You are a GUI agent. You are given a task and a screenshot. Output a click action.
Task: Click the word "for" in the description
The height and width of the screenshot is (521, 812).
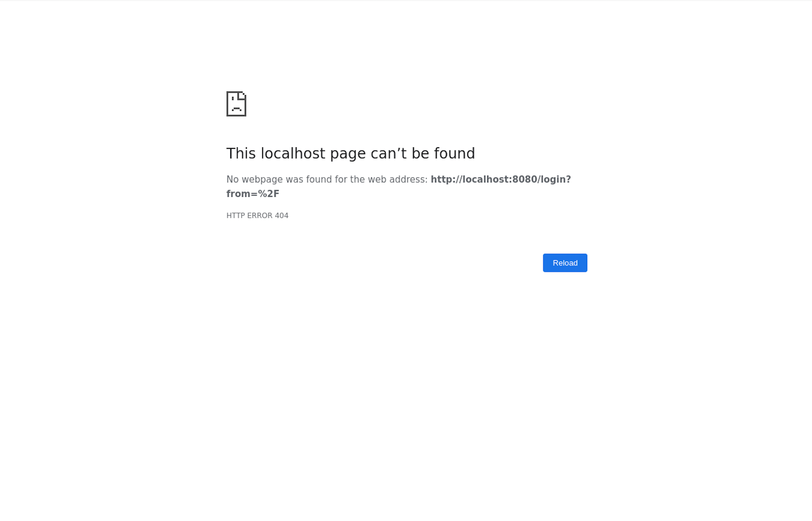[x=341, y=179]
